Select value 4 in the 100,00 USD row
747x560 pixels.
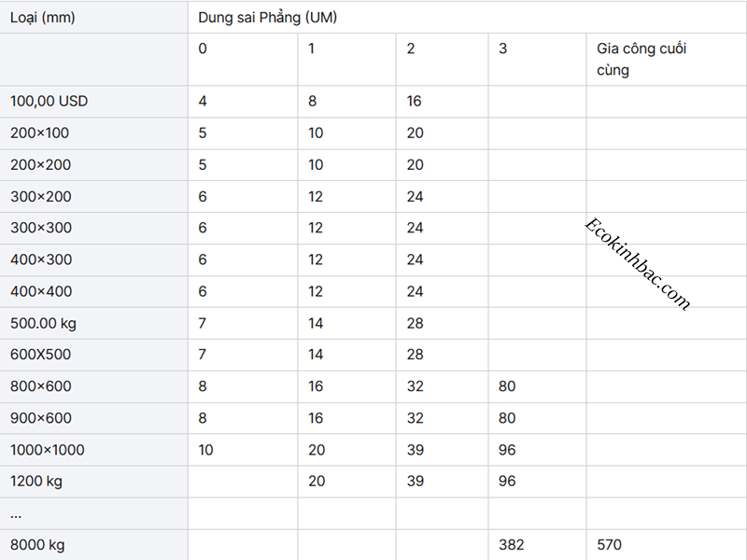(x=203, y=101)
